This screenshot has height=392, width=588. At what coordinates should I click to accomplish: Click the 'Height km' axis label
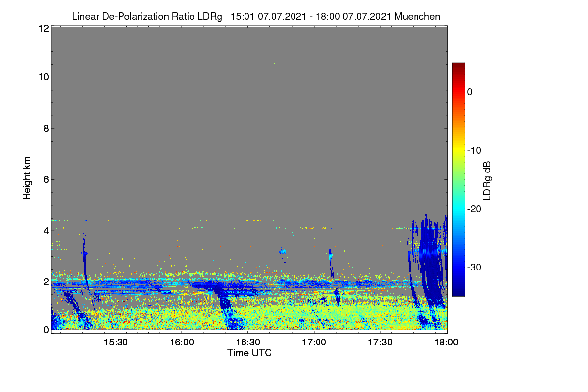click(x=27, y=178)
